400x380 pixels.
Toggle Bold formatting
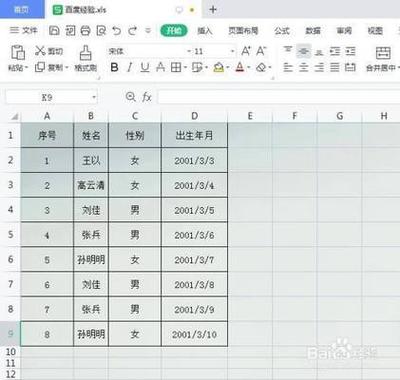(114, 67)
